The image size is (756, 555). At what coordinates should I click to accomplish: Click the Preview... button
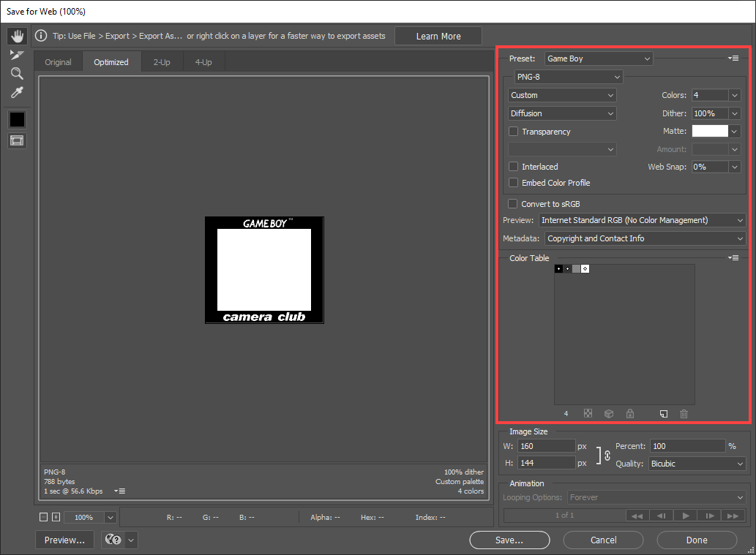tap(64, 540)
